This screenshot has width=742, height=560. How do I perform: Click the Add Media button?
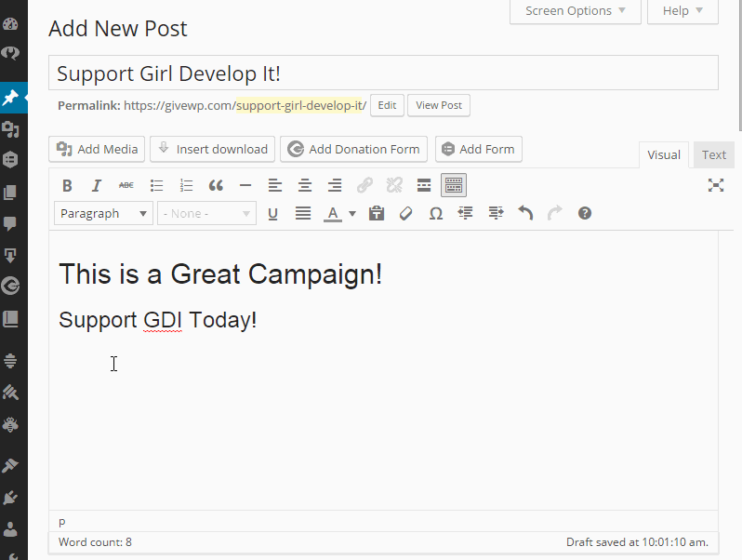[97, 149]
